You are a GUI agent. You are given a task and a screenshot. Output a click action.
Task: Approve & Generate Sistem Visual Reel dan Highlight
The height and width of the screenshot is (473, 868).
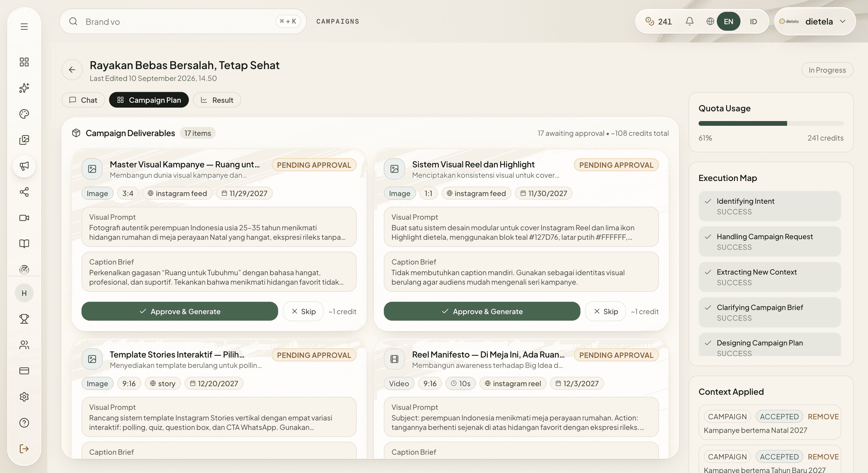pyautogui.click(x=482, y=311)
